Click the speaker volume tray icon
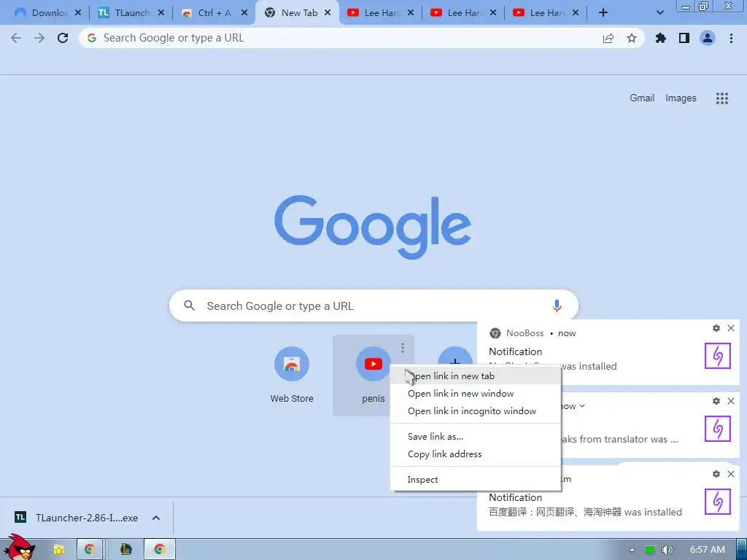This screenshot has height=560, width=747. (667, 550)
